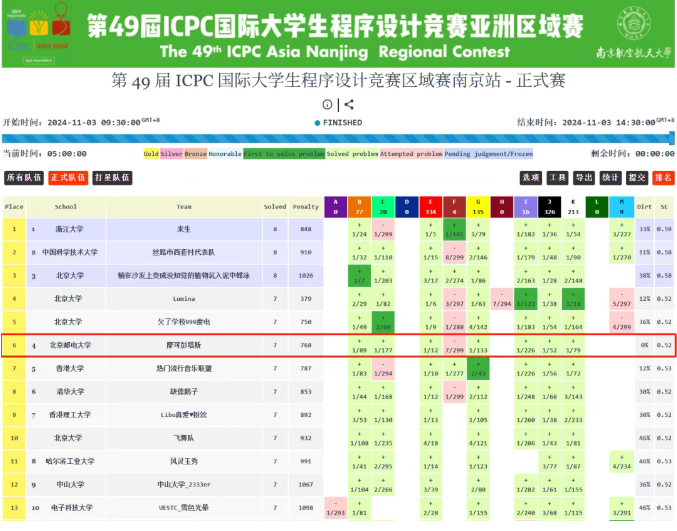This screenshot has width=677, height=531.
Task: Click the university emblem in the banner
Action: click(633, 23)
